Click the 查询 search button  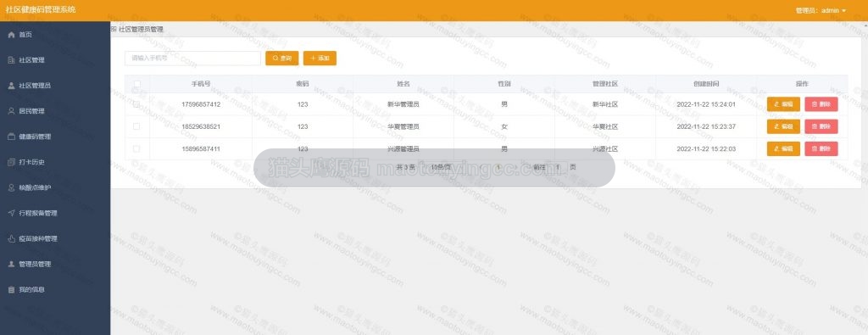pyautogui.click(x=281, y=59)
